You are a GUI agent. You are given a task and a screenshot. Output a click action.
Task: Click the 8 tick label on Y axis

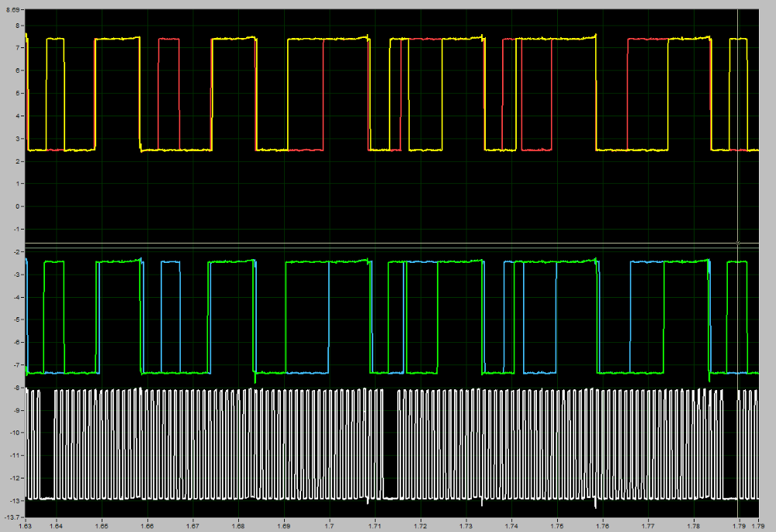[17, 26]
